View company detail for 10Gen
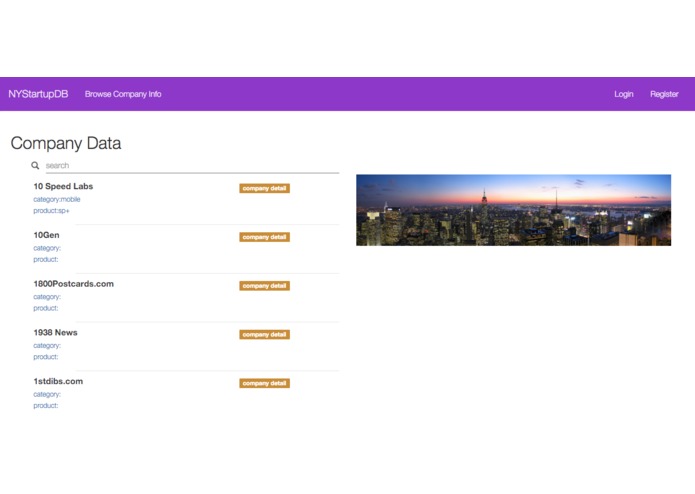 265,237
